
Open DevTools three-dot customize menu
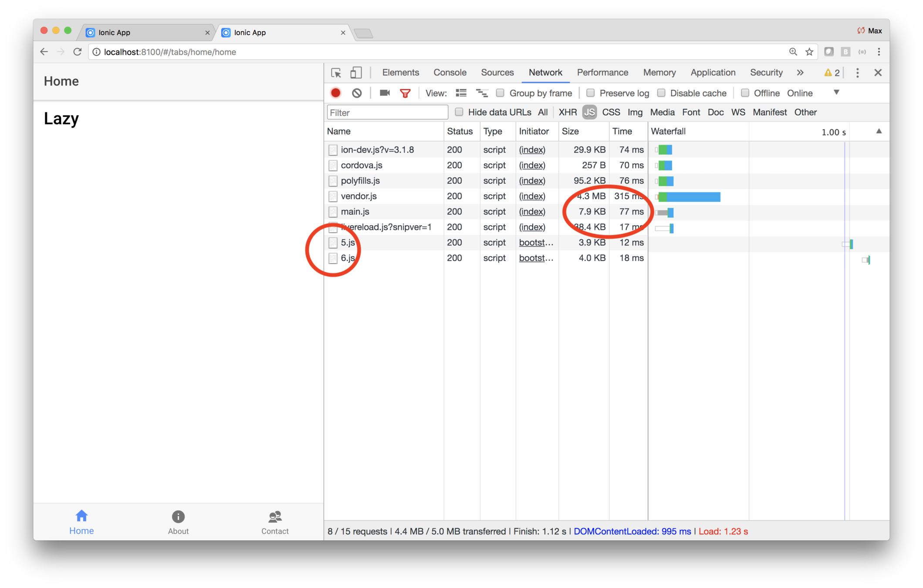coord(857,73)
